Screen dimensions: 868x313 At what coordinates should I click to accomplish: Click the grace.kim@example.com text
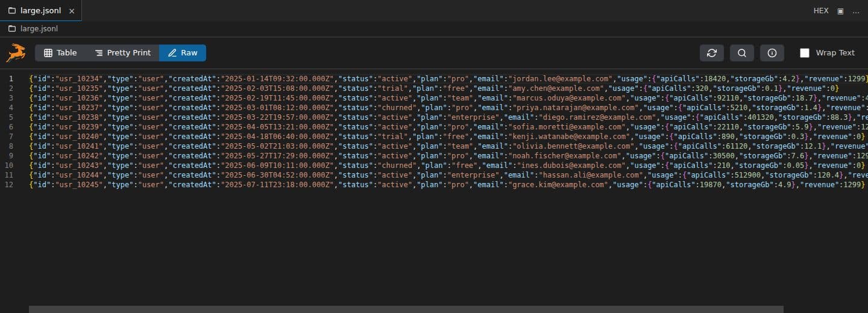558,185
